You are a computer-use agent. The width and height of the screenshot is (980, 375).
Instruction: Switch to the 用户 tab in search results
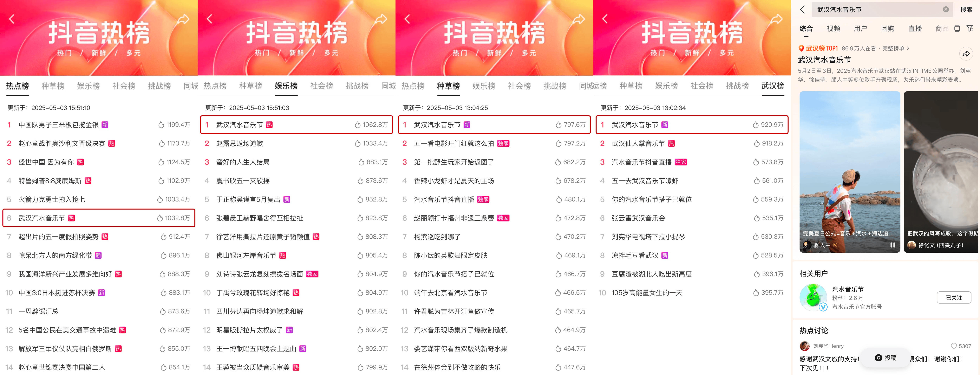click(860, 29)
